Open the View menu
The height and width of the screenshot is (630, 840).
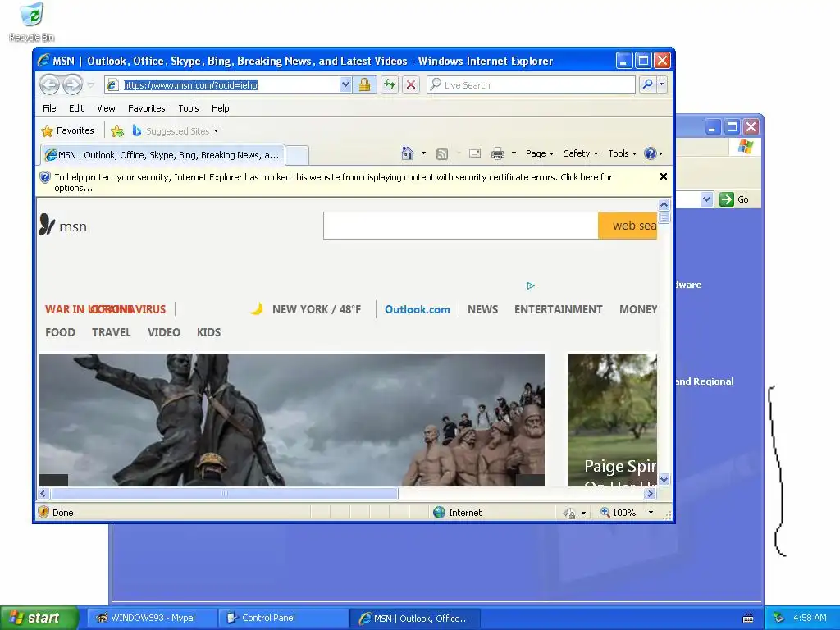click(x=106, y=108)
